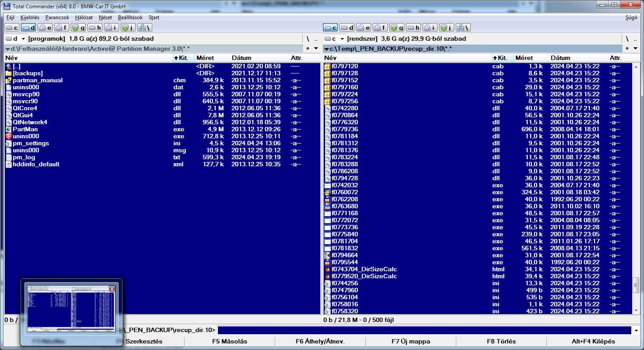Go to parent directory in right panel
This screenshot has height=350, width=644.
point(635,39)
